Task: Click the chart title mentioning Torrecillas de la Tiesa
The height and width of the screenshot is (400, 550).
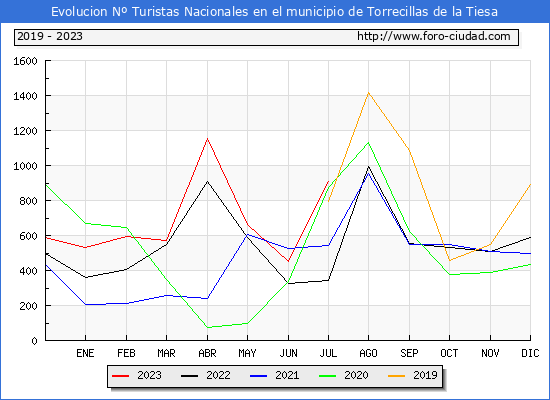Action: pyautogui.click(x=274, y=12)
